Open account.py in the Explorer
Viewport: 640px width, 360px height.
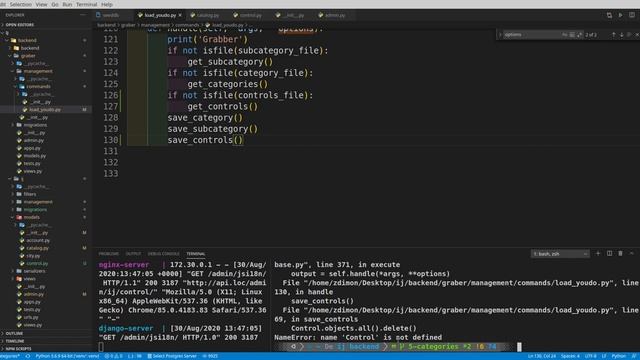point(38,240)
